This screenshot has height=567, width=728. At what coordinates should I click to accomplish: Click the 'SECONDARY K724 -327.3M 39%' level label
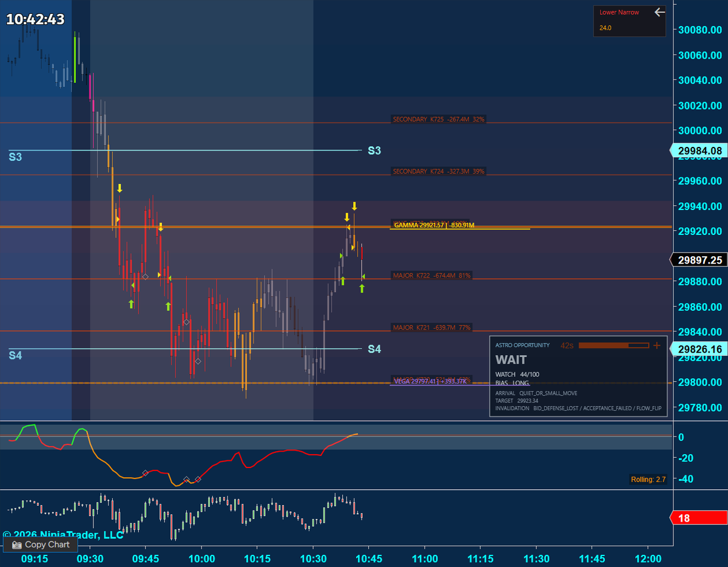[439, 172]
